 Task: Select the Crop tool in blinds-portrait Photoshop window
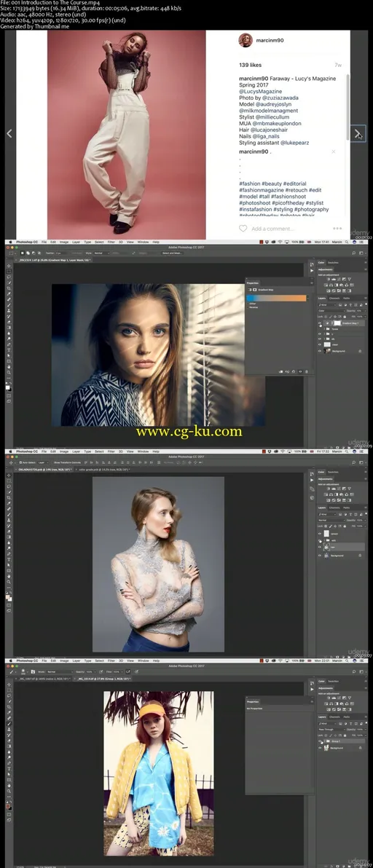click(x=9, y=288)
